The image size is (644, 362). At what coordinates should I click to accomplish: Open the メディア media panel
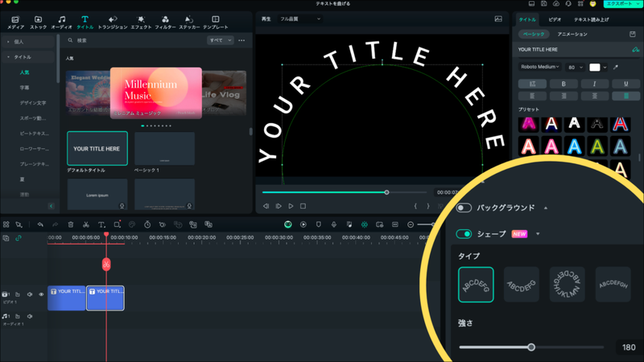click(15, 23)
